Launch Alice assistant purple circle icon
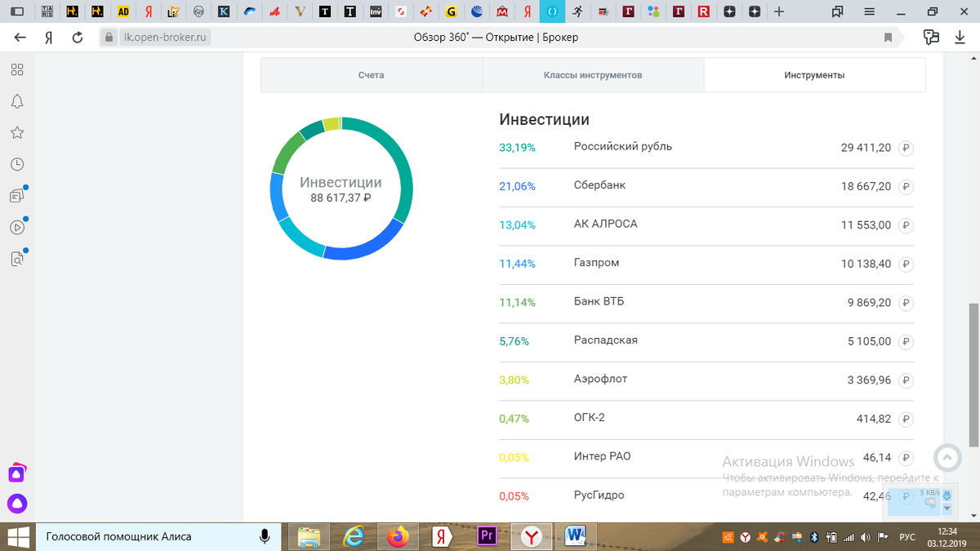This screenshot has height=551, width=980. (17, 504)
